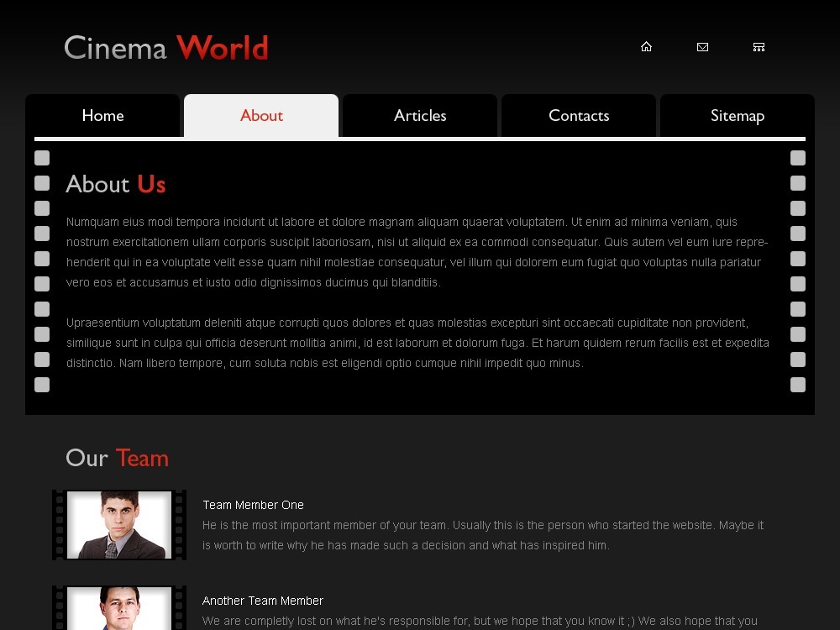The image size is (840, 630).
Task: Open the Articles tab
Action: pyautogui.click(x=419, y=115)
